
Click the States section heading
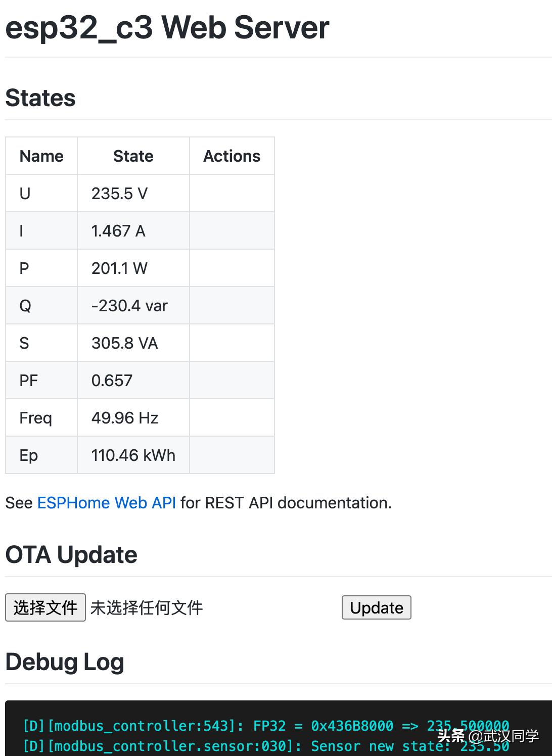click(x=40, y=98)
